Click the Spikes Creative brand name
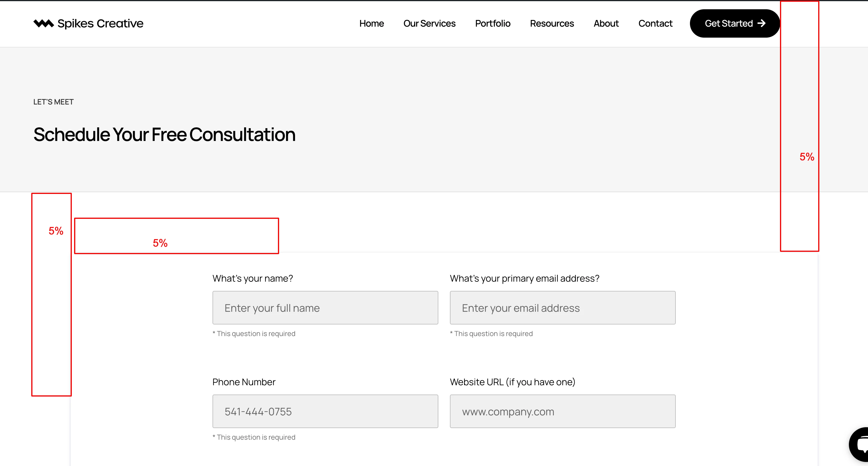The image size is (868, 466). tap(100, 23)
